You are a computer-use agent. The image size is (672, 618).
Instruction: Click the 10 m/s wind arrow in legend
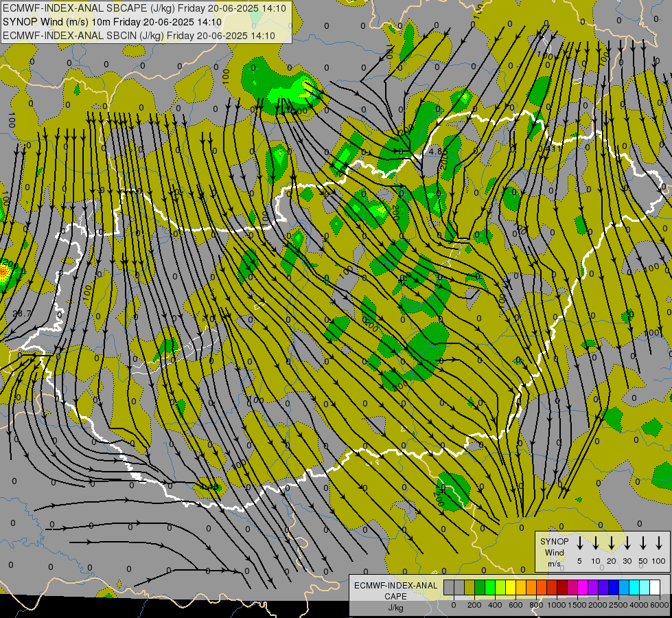[595, 543]
